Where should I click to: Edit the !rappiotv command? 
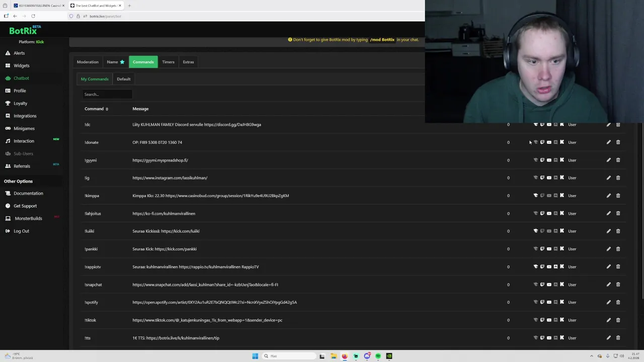click(x=608, y=266)
